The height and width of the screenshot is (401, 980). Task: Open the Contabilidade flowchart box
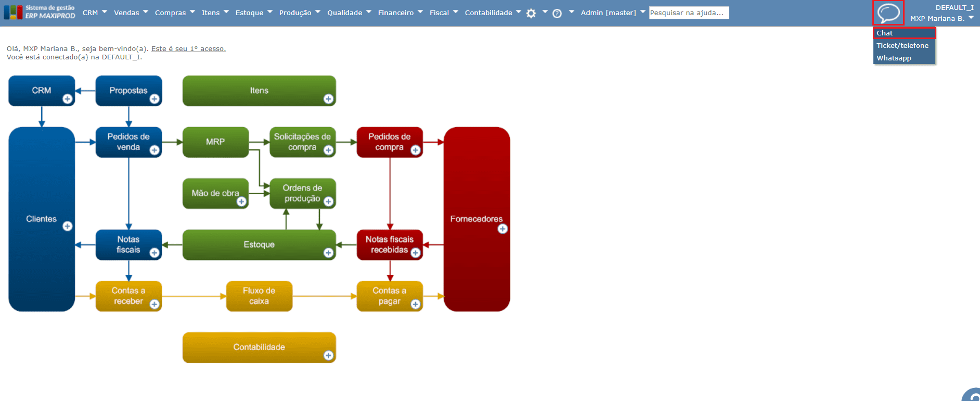click(x=259, y=347)
